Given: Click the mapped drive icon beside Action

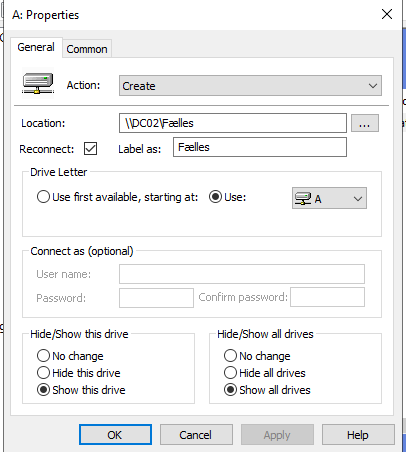Looking at the screenshot, I should tap(38, 83).
